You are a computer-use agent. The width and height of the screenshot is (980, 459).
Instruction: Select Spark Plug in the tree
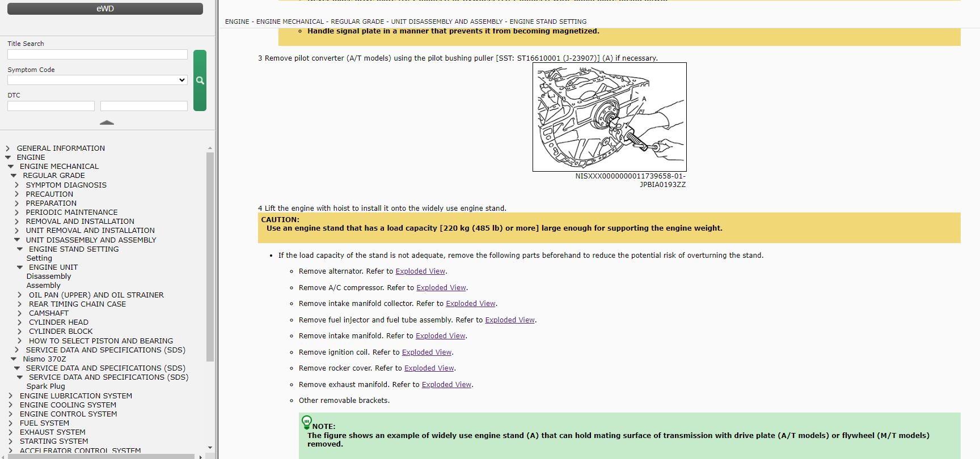45,386
